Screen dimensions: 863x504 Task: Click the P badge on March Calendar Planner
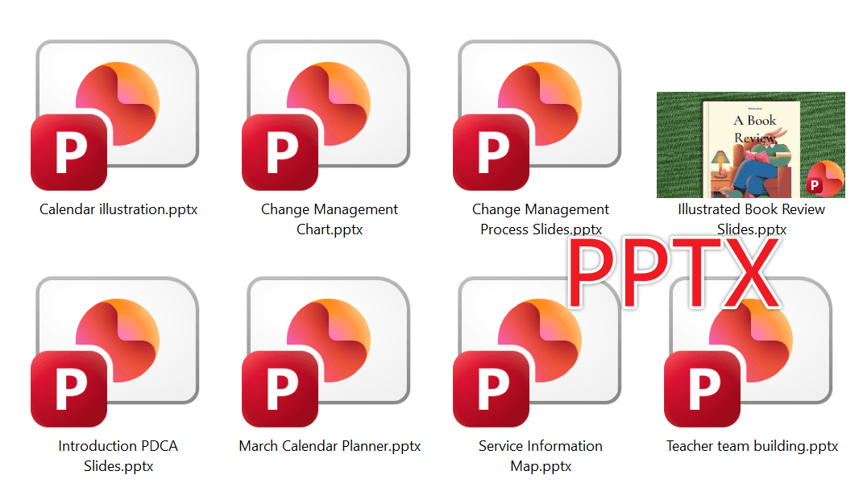tap(280, 388)
